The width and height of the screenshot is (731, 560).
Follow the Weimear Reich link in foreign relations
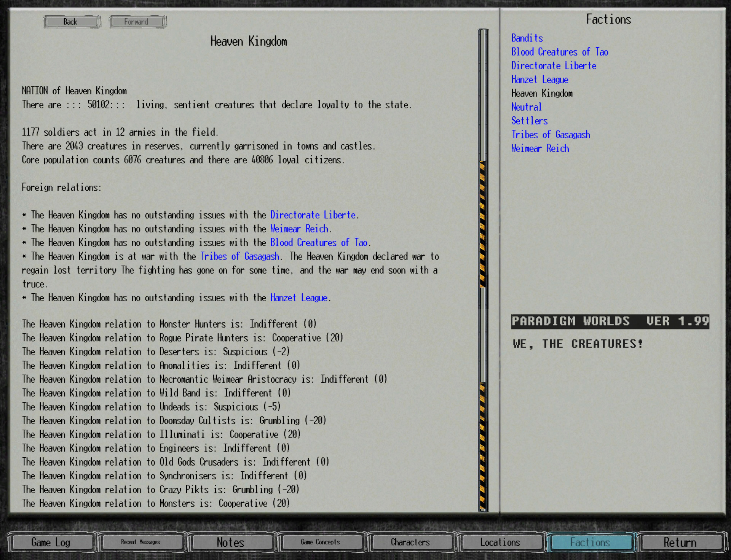tap(299, 229)
